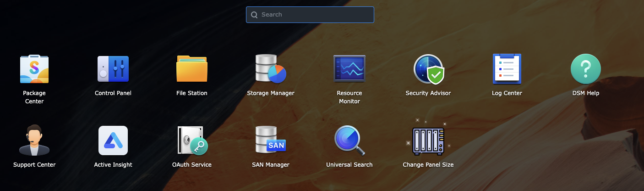Screen dimensions: 644x191
Task: Click the "DSM Help" label text
Action: [586, 93]
